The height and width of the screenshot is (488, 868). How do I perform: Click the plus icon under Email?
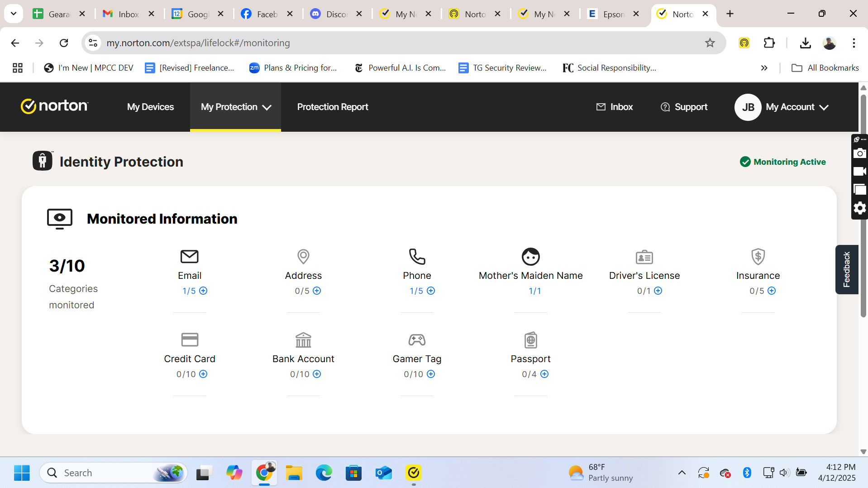(203, 291)
